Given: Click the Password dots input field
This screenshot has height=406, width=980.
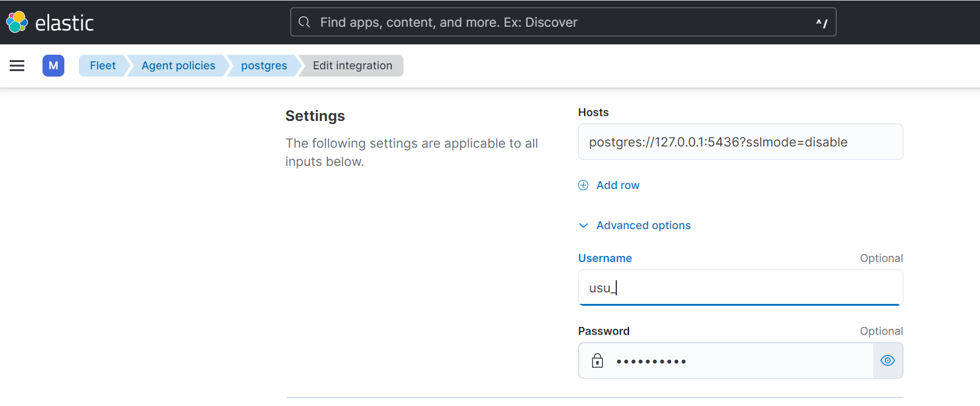Looking at the screenshot, I should pyautogui.click(x=741, y=361).
